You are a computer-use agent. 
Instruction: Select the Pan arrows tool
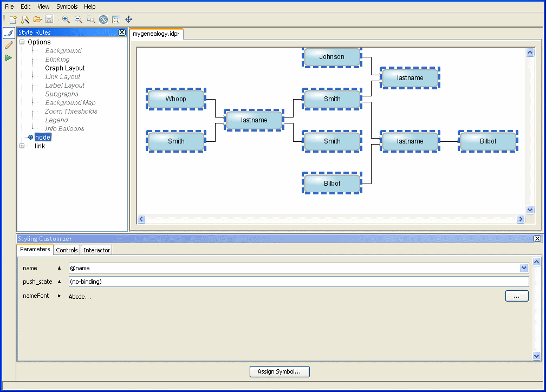pyautogui.click(x=129, y=19)
